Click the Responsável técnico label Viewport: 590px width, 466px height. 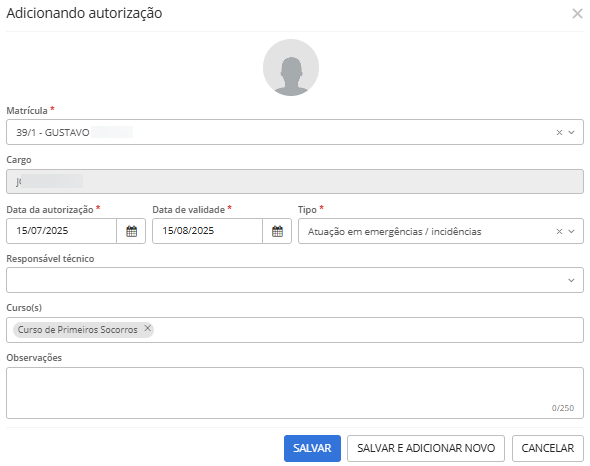click(50, 259)
